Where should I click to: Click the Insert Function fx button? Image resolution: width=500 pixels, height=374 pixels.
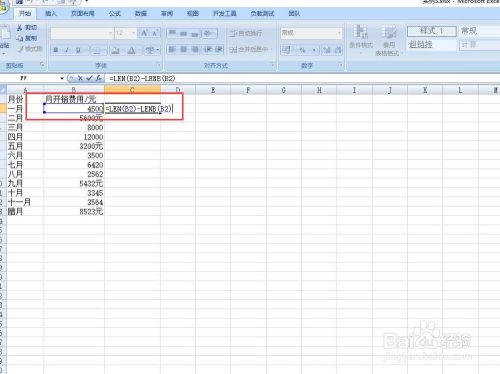click(x=99, y=78)
